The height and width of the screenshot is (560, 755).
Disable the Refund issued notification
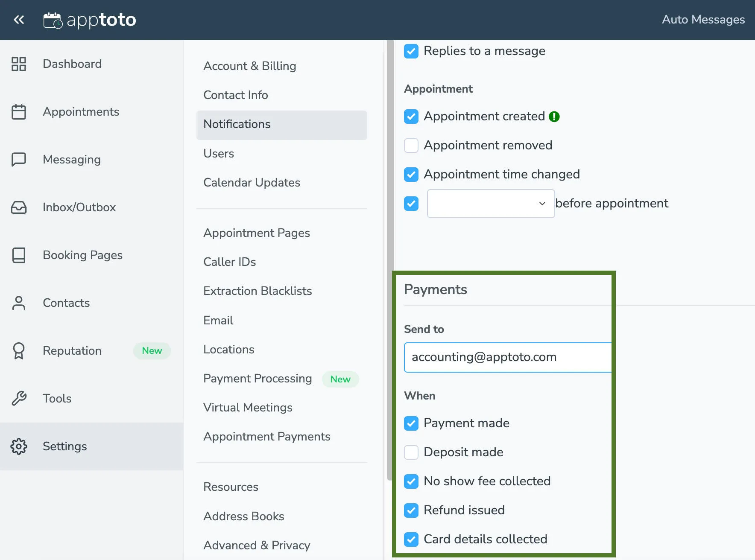[x=411, y=510]
